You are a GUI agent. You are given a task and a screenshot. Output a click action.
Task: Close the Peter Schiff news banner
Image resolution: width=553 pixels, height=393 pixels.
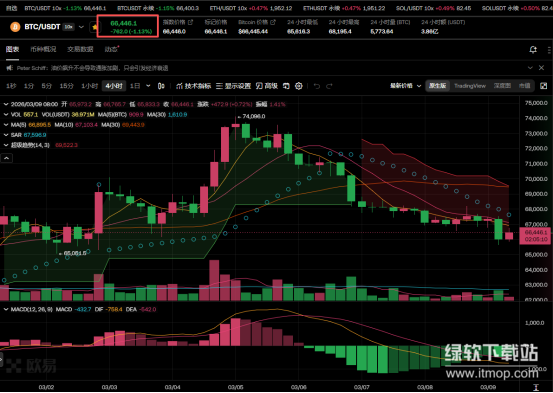coord(541,68)
